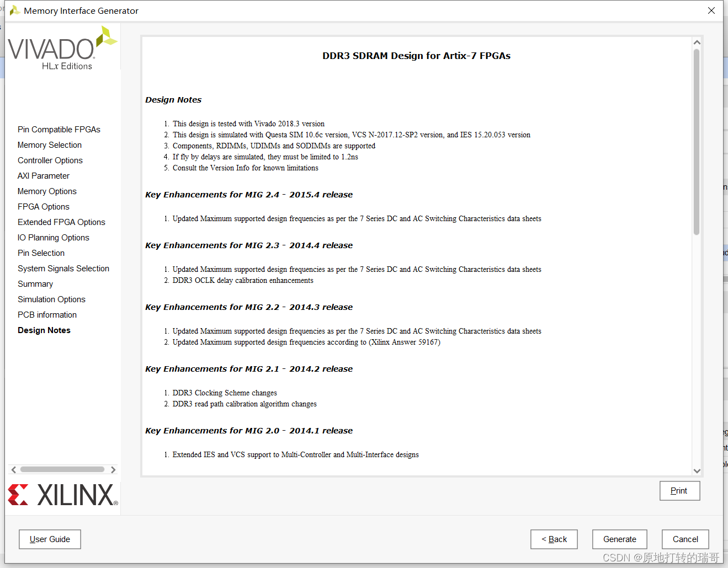The width and height of the screenshot is (728, 568).
Task: Click 'Key Enhancements for MIG 2.1' heading
Action: click(249, 369)
